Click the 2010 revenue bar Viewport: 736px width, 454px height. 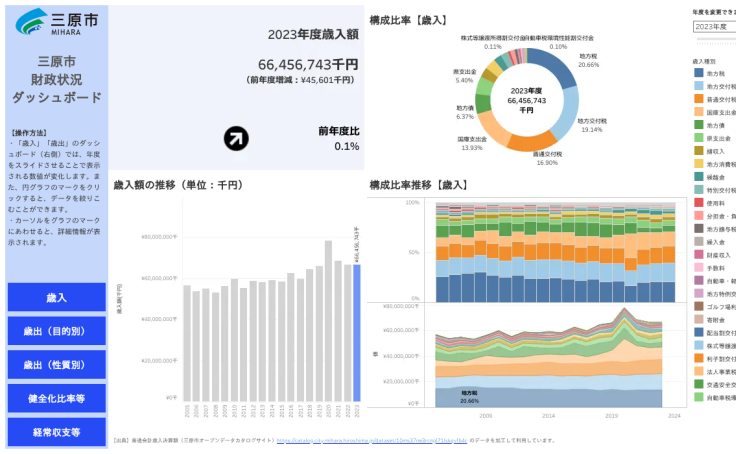click(234, 340)
